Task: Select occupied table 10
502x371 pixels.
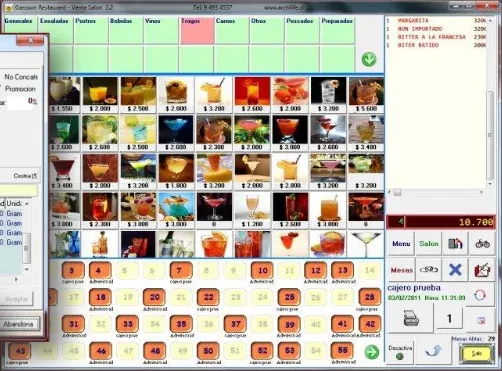Action: pyautogui.click(x=262, y=271)
